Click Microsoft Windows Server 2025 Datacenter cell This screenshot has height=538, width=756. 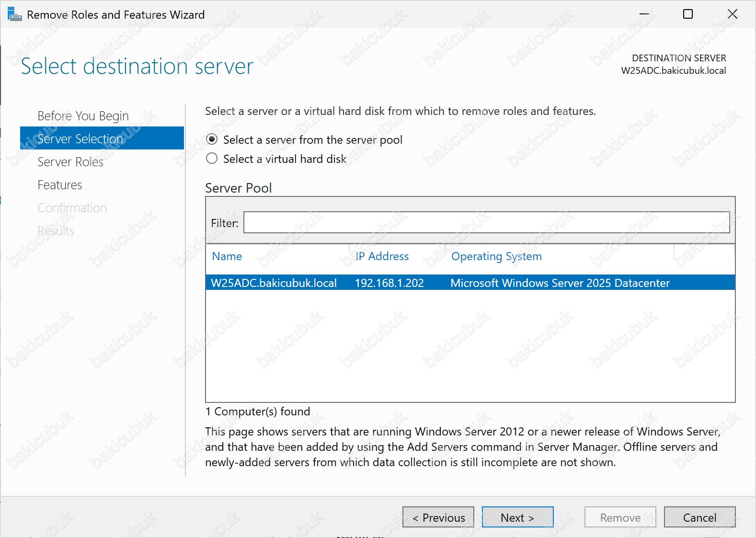(x=560, y=283)
